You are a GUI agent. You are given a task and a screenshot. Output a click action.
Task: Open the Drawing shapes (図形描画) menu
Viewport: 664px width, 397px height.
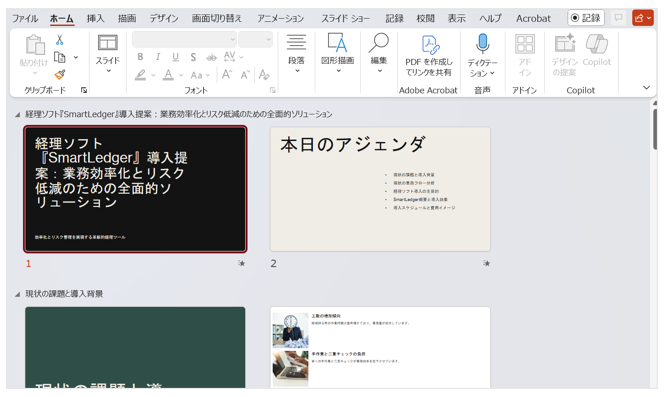pos(338,54)
